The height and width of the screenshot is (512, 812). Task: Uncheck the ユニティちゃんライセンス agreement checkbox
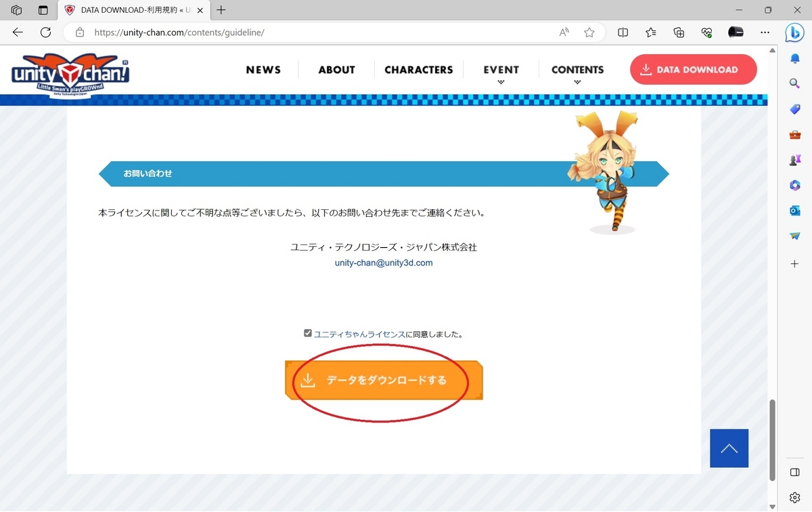(x=308, y=333)
